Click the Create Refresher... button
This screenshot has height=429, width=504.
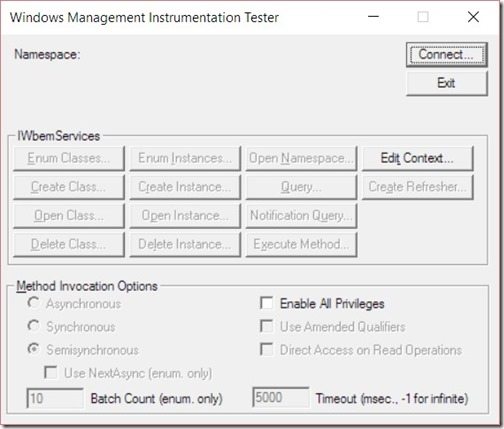tap(417, 187)
